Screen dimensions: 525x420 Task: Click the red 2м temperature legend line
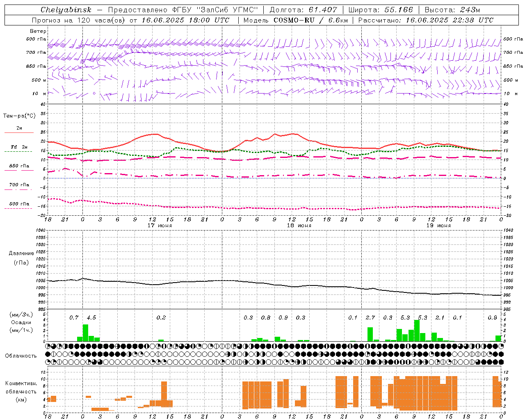tap(19, 133)
